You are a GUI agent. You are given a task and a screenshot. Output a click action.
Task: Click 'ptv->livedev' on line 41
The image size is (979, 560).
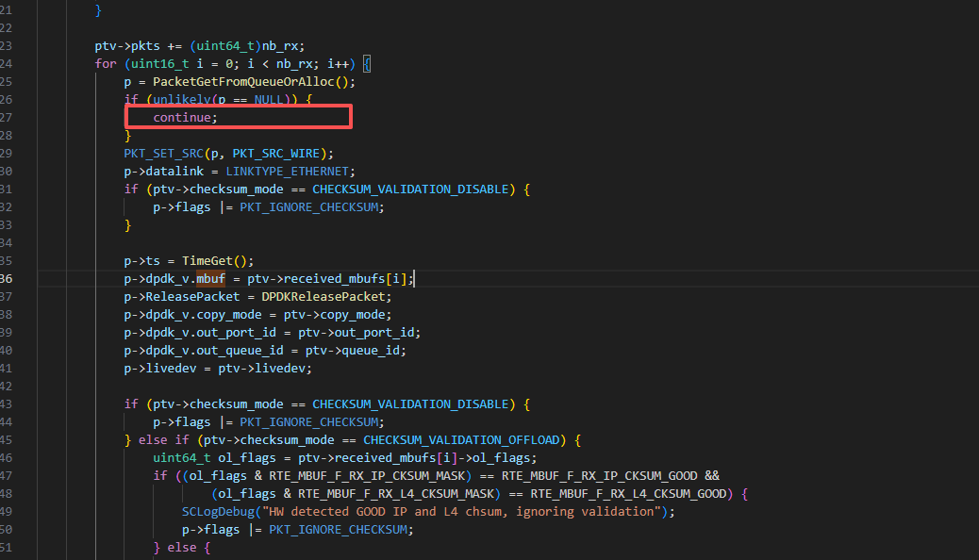pyautogui.click(x=261, y=369)
